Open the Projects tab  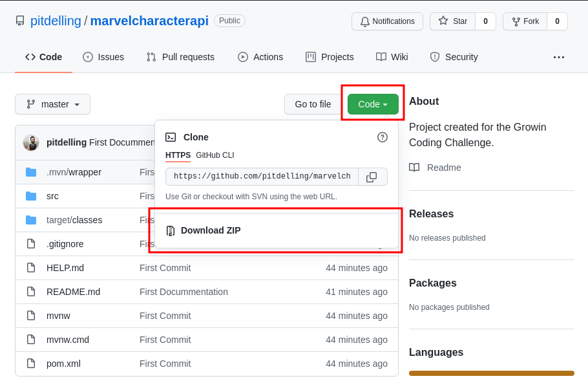330,57
